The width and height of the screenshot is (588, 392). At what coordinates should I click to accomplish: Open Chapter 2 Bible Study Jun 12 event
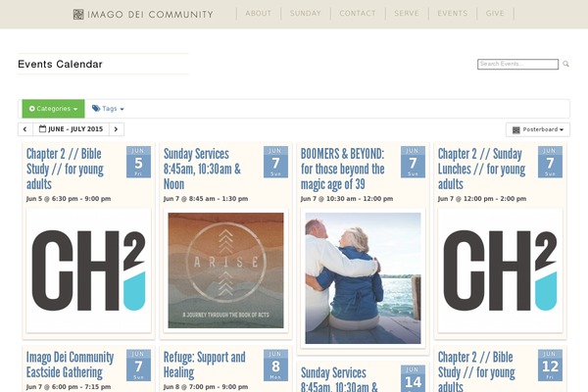[476, 371]
